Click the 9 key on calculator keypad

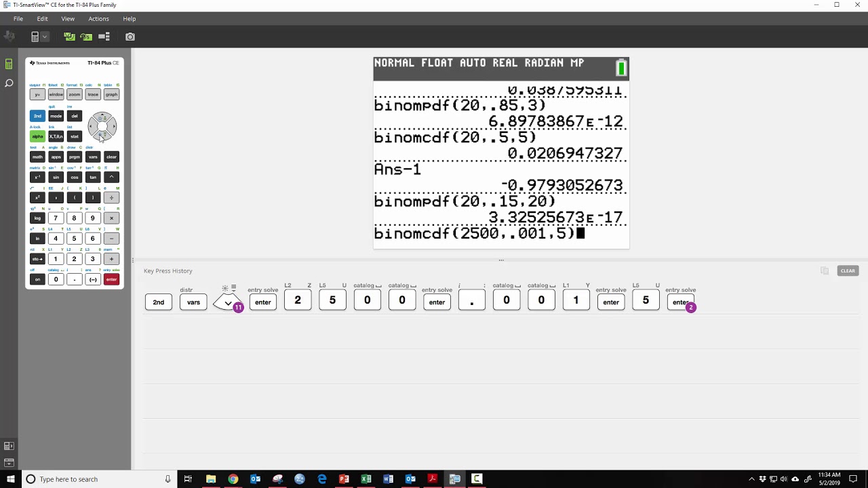click(x=93, y=218)
